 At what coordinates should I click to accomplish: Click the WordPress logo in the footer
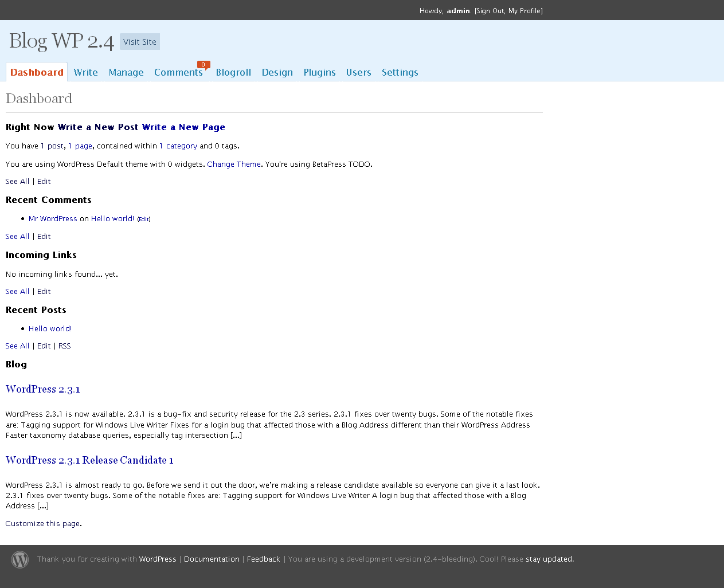click(20, 559)
